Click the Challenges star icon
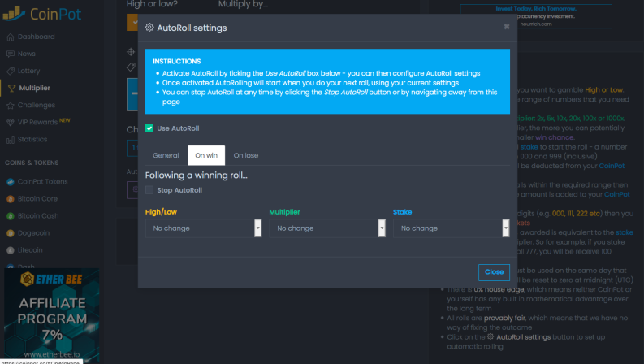This screenshot has height=364, width=644. pos(11,106)
